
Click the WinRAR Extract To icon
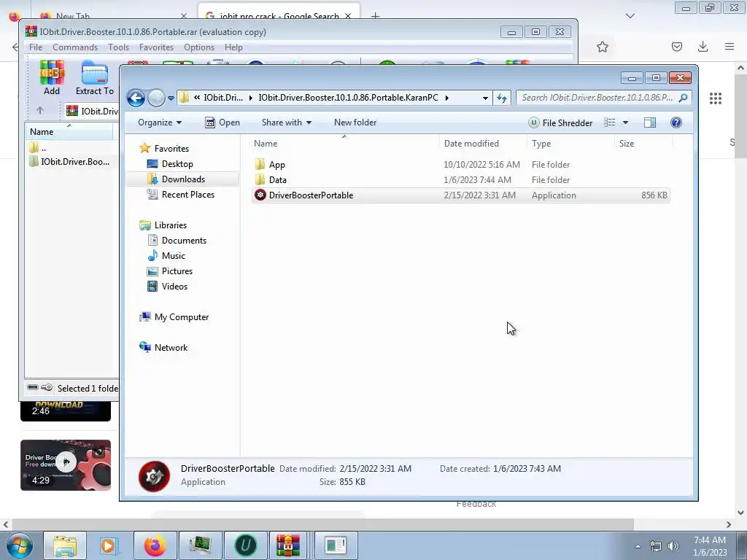click(94, 77)
